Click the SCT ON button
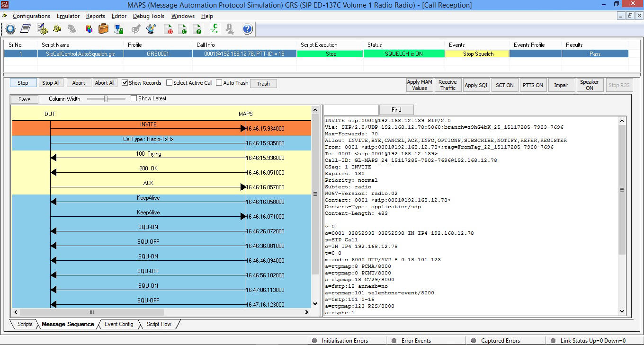Viewport: 644px width, 345px height. 504,85
